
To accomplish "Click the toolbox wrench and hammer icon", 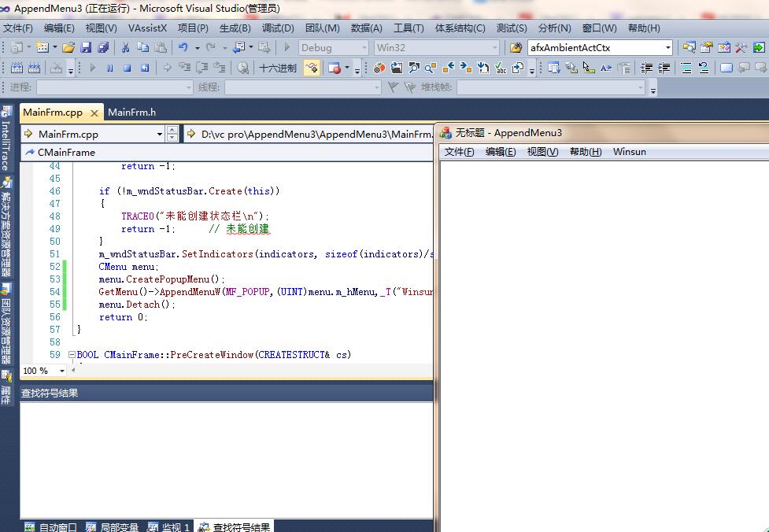I will pos(741,48).
